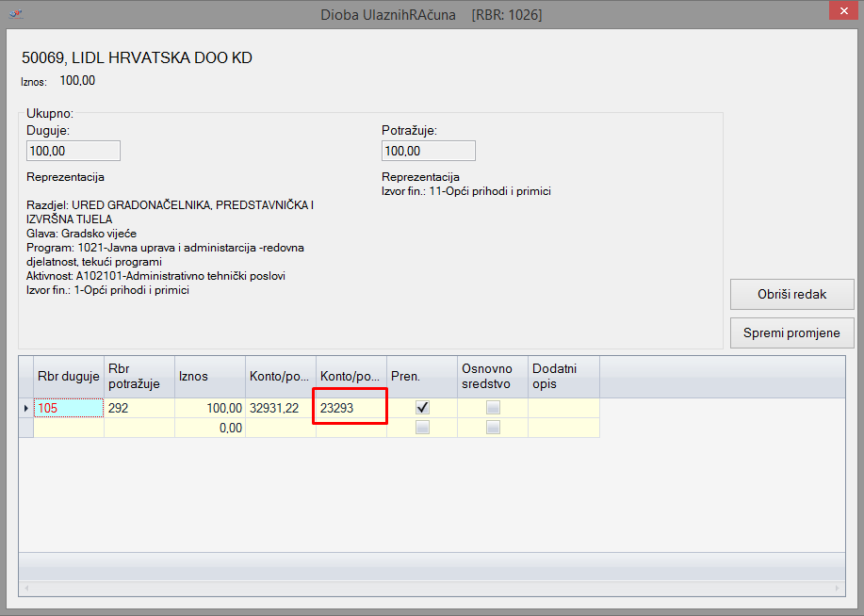Uncheck the Pren. checkbox in first row
The height and width of the screenshot is (616, 864).
(422, 408)
